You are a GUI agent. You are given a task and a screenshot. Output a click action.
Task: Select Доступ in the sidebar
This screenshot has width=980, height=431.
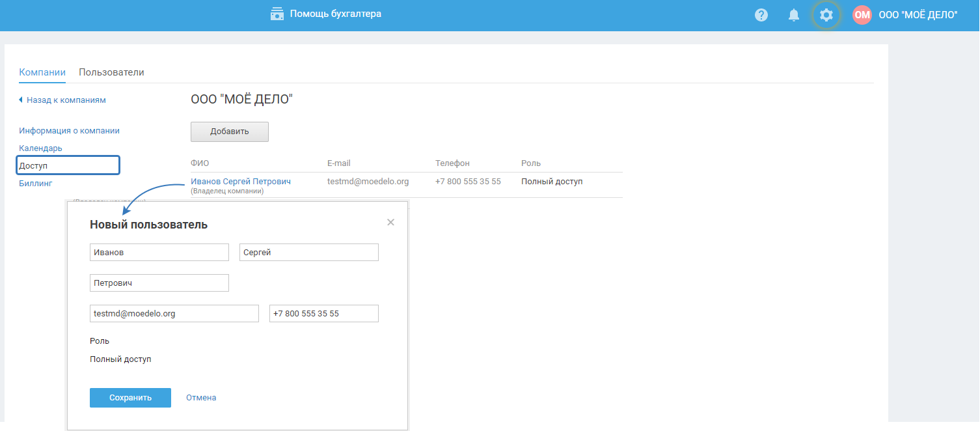[68, 166]
